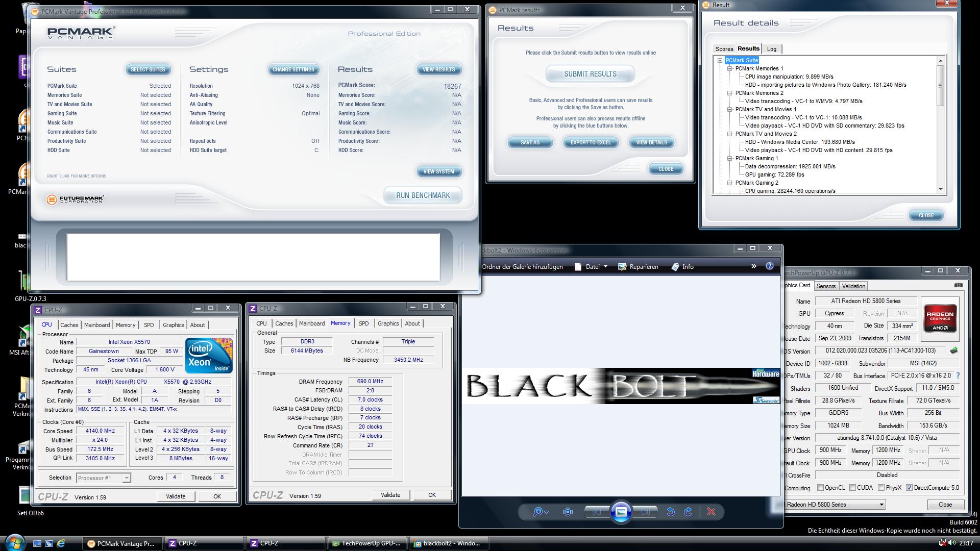Toggle DirectCompute 5.0 checkbox in GPU-Z

[x=909, y=488]
